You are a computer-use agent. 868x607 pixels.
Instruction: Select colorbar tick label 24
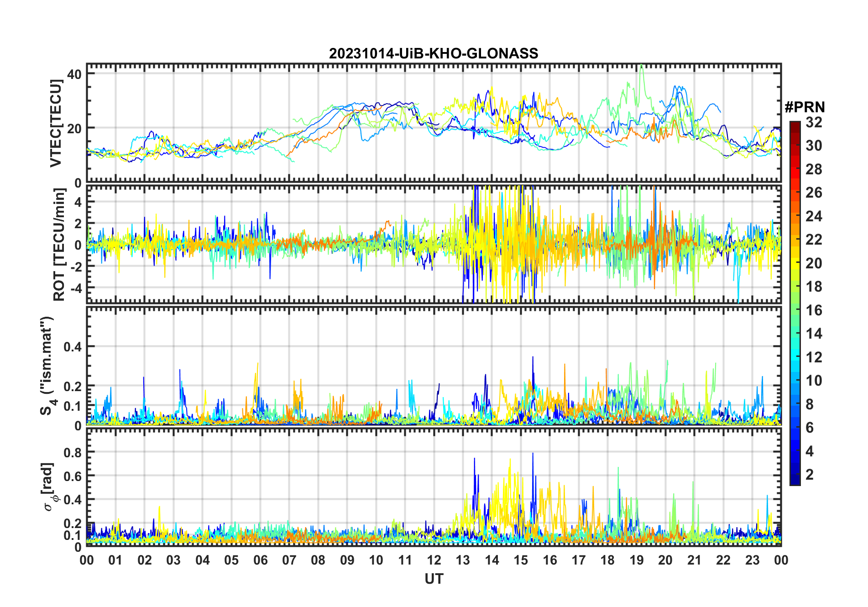[x=814, y=216]
